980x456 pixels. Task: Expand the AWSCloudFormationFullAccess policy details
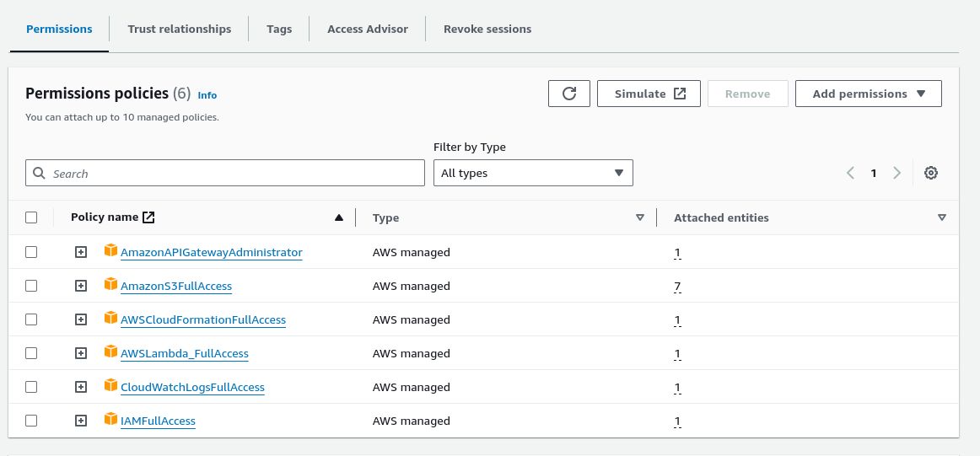coord(81,319)
